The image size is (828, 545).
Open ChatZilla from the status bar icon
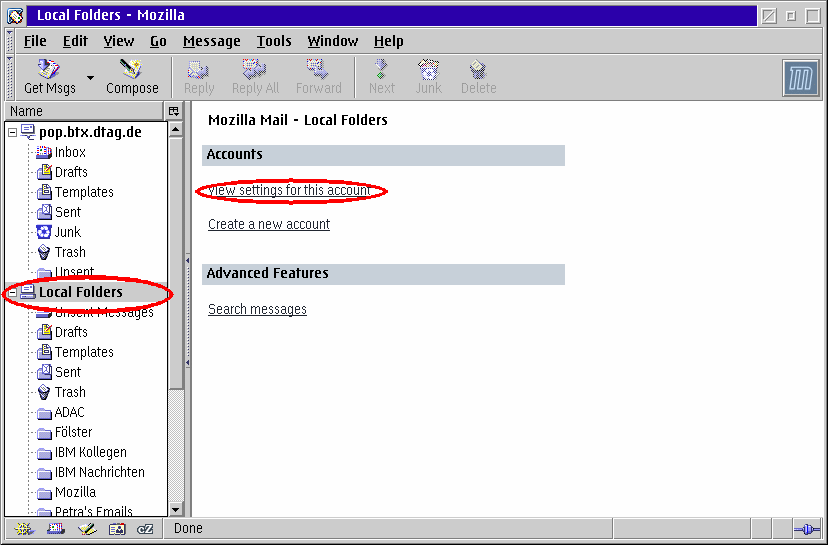pos(145,529)
